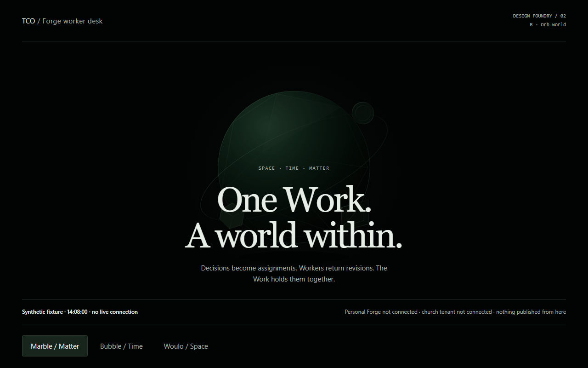588x368 pixels.
Task: Click the DESIGN FOUNDRY / 02 label
Action: 539,16
